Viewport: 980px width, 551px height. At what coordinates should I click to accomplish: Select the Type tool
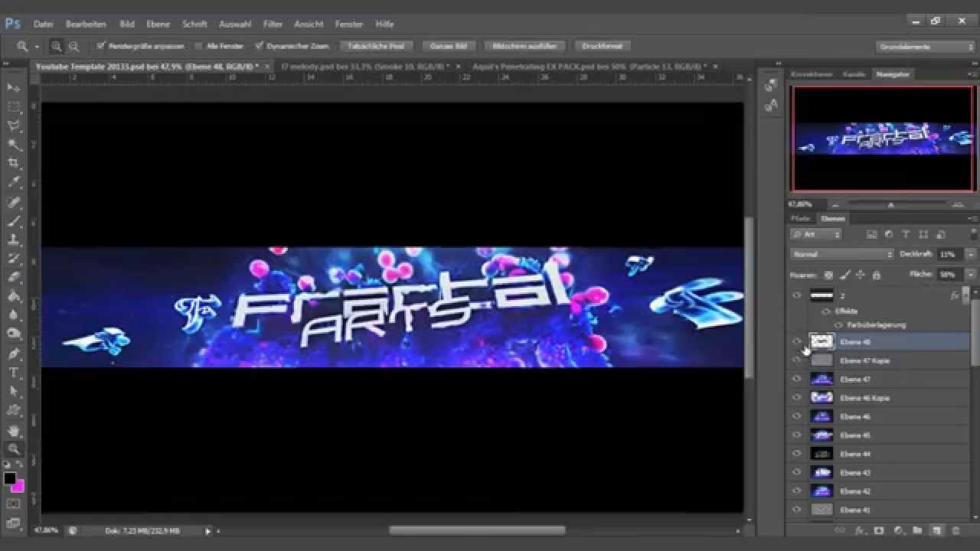[x=14, y=373]
